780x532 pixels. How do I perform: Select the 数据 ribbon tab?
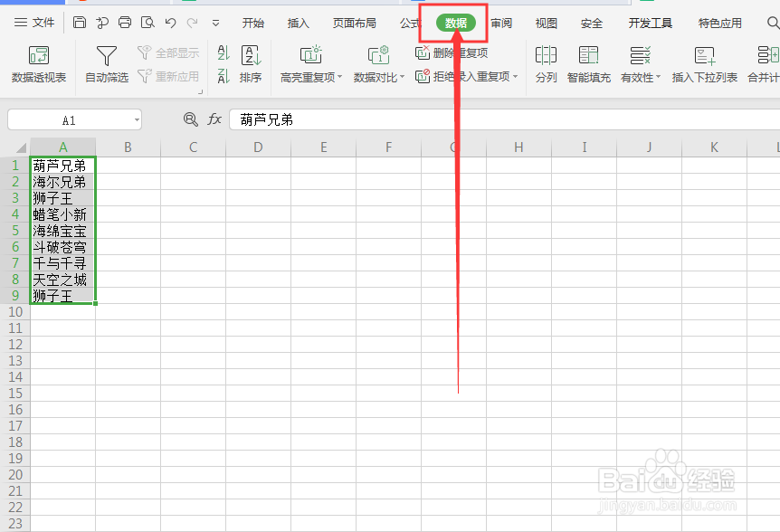pos(456,23)
